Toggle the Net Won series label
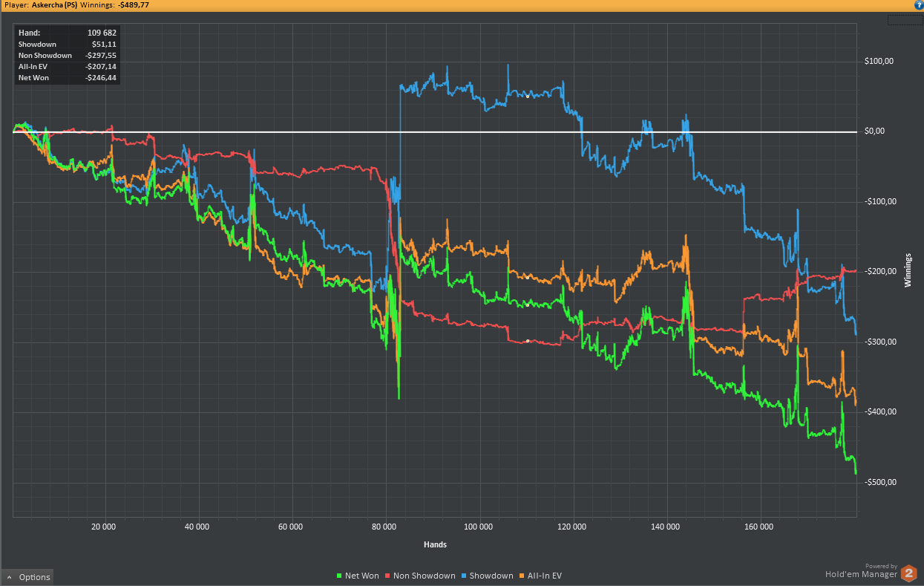Screen dimensions: 924x586 pos(361,576)
